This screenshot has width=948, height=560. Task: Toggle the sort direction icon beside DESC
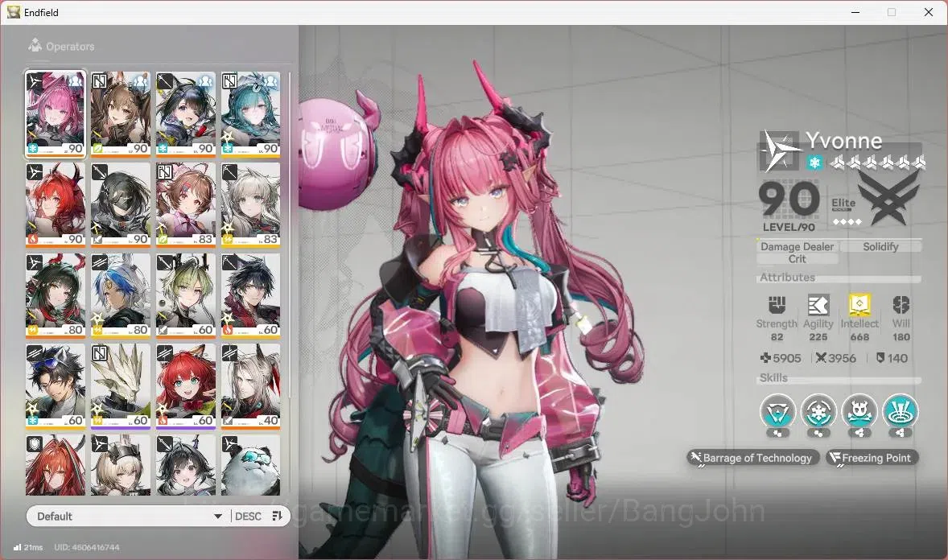pyautogui.click(x=277, y=516)
